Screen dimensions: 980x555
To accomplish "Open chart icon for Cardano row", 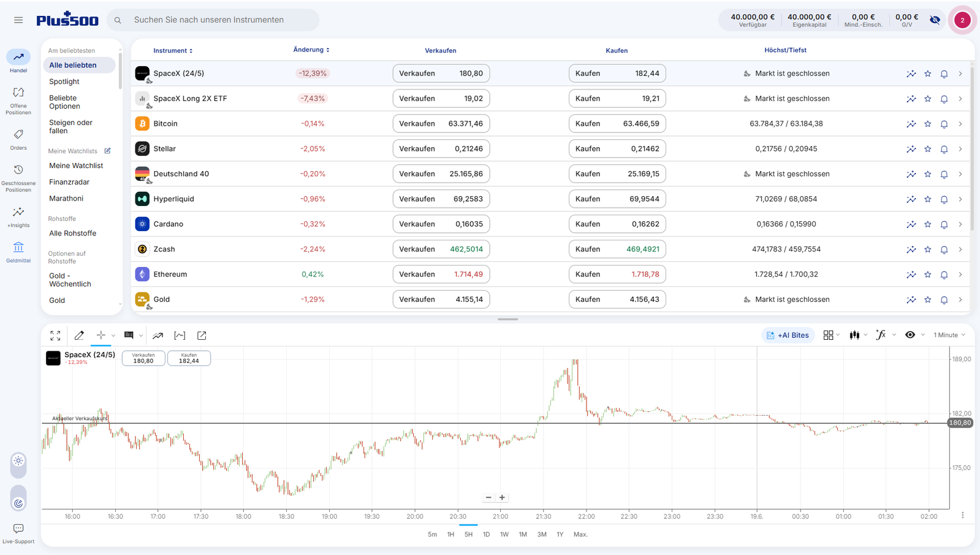I will 911,224.
